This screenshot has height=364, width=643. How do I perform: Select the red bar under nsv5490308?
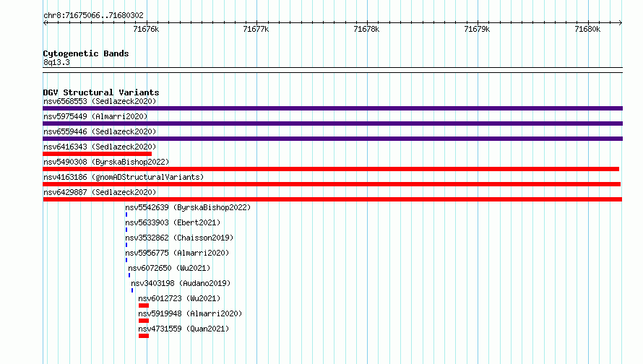pyautogui.click(x=331, y=169)
